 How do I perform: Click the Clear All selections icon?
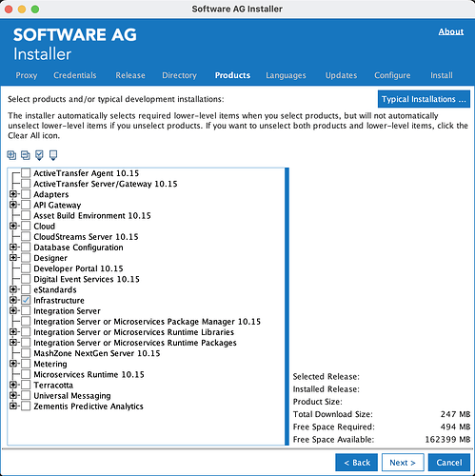53,155
